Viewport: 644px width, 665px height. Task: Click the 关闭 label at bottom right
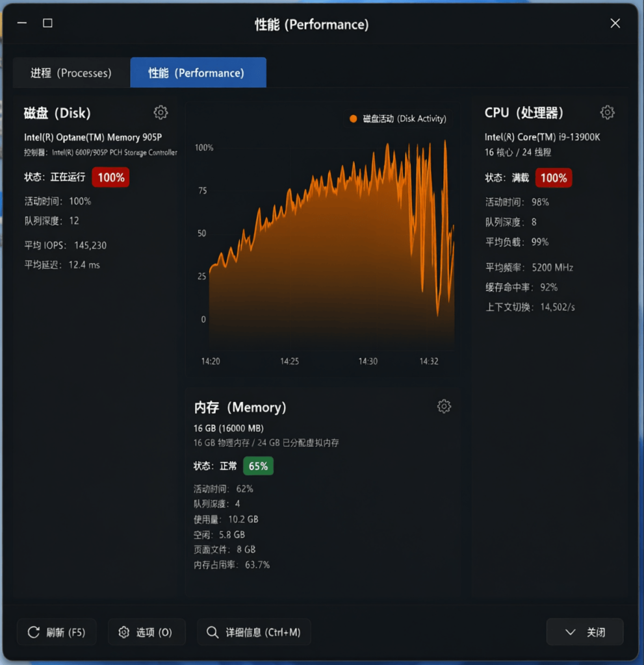(x=596, y=633)
